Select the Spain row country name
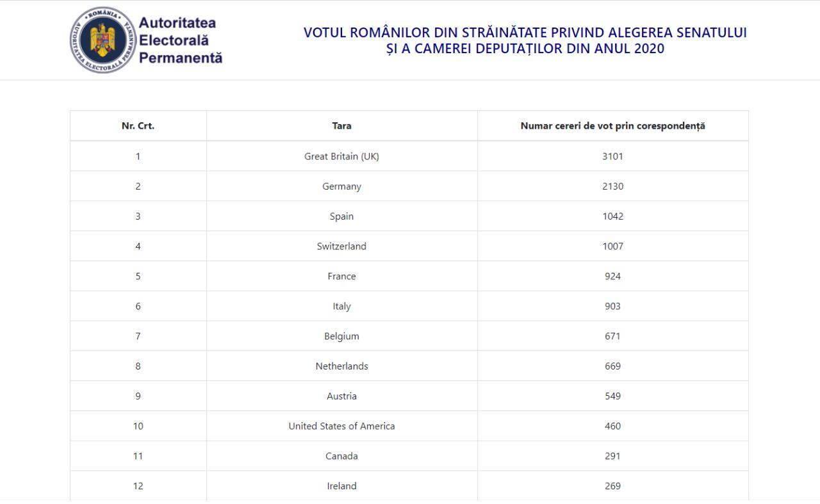Viewport: 820px width, 504px height. [x=342, y=216]
